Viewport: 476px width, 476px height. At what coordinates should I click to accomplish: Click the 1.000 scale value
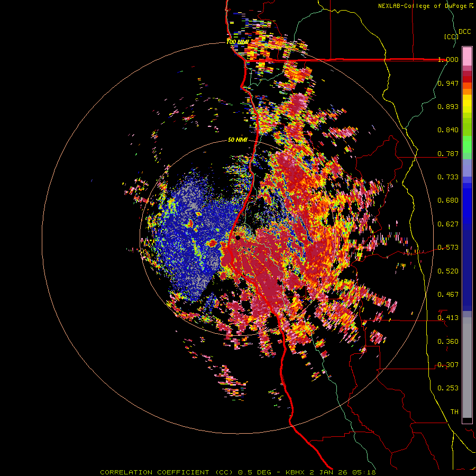point(448,59)
